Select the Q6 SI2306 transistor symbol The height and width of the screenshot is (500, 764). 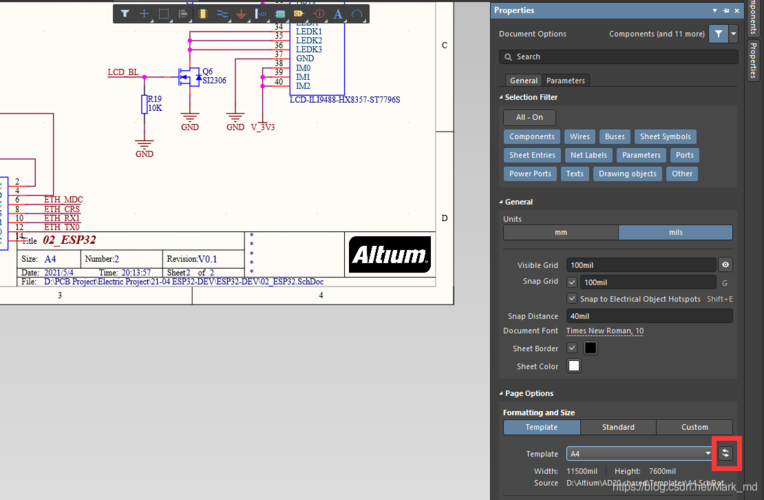tap(191, 77)
